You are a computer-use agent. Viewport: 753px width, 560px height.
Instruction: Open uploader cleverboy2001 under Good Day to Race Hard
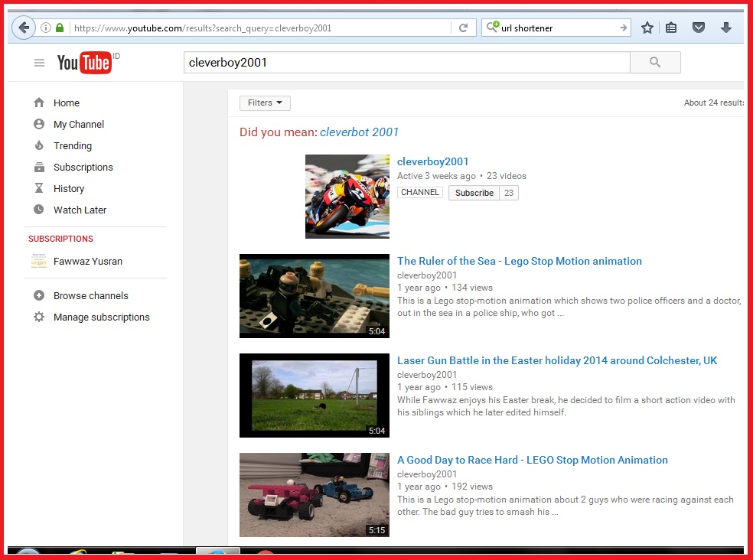(426, 474)
